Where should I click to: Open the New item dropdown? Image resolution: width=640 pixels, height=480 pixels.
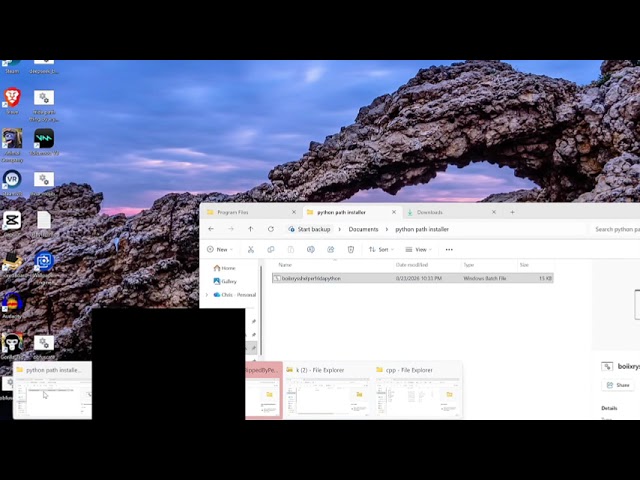[220, 249]
